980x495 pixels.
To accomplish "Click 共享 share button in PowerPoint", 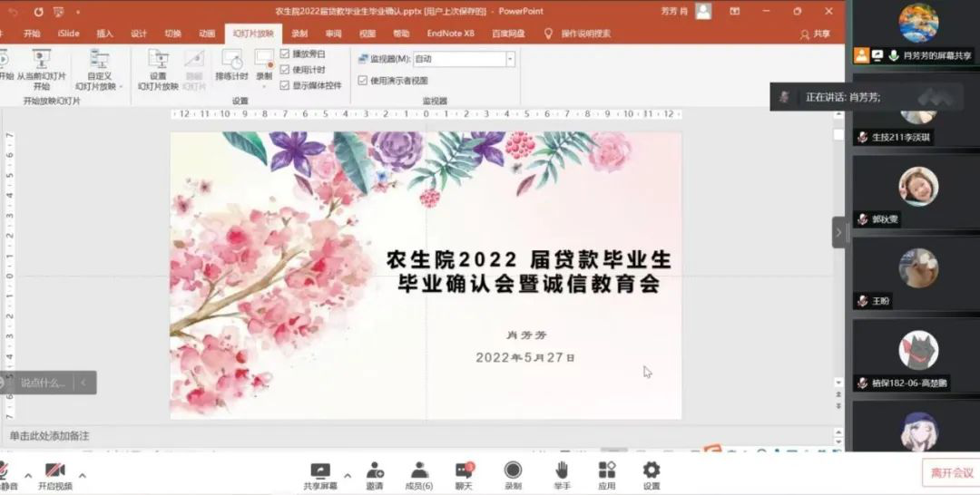I will (x=815, y=34).
